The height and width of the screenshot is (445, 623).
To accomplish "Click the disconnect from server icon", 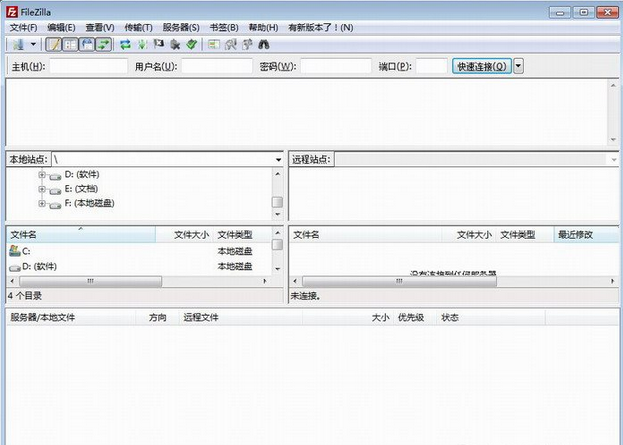I will point(175,44).
